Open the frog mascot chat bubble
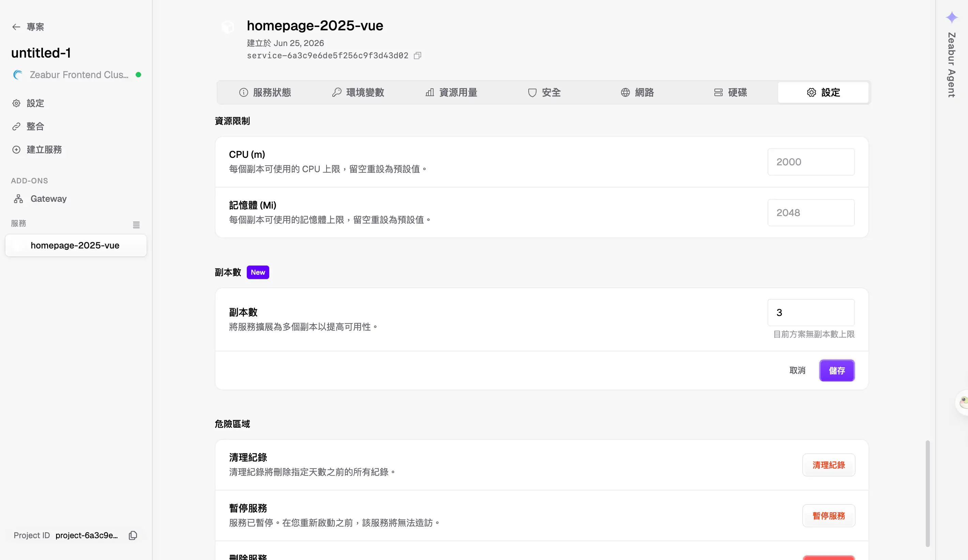 [963, 402]
